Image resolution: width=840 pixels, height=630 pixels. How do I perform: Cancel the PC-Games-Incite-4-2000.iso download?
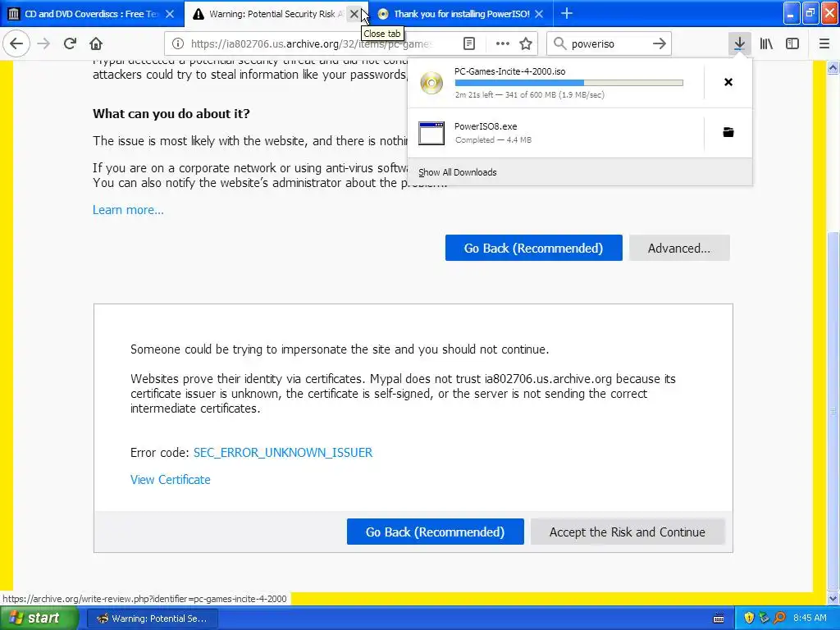pos(728,82)
